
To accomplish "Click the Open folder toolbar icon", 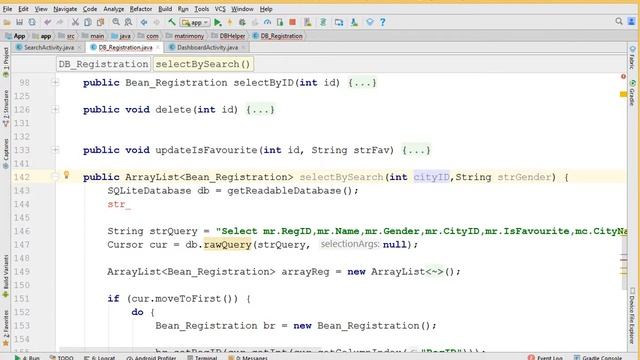I will (7, 22).
